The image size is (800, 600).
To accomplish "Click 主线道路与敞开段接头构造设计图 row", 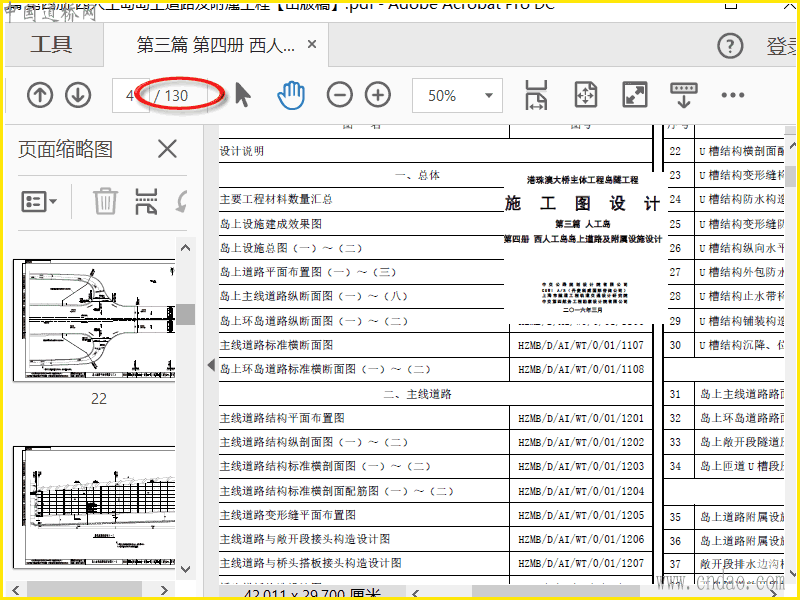I will (x=305, y=539).
